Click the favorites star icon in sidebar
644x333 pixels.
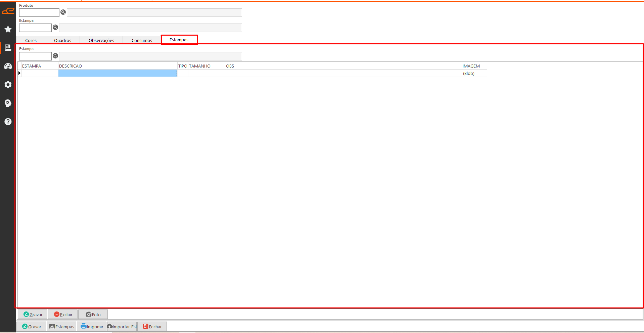coord(8,30)
